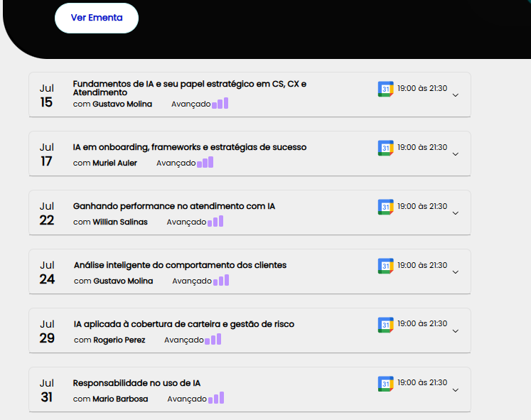Open 'IA aplicada à cobertura de carteira' title
This screenshot has width=531, height=420.
pyautogui.click(x=184, y=324)
